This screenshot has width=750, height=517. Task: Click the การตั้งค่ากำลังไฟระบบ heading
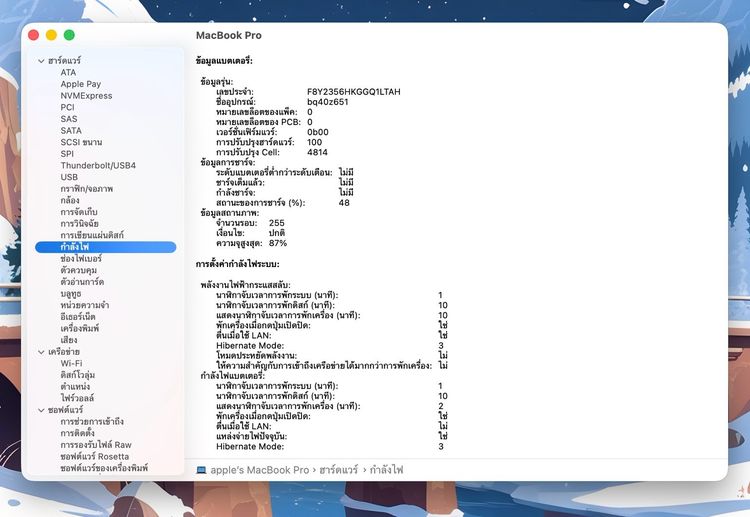pos(237,264)
